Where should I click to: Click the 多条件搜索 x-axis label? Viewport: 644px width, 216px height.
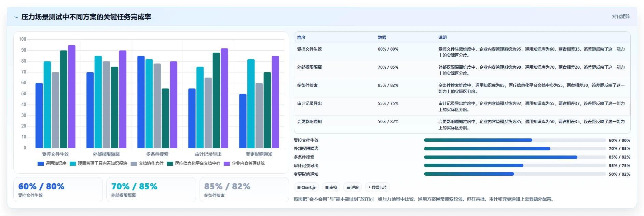coord(157,154)
